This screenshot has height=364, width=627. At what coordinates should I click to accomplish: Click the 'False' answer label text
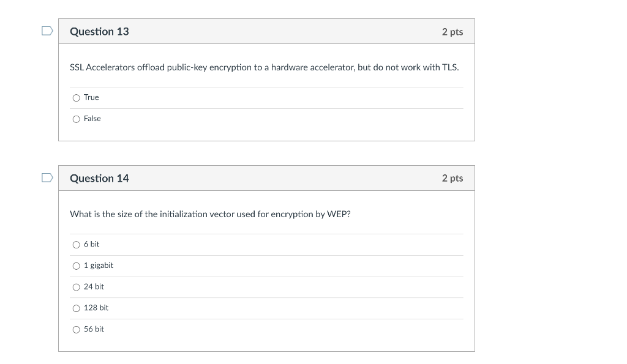92,119
